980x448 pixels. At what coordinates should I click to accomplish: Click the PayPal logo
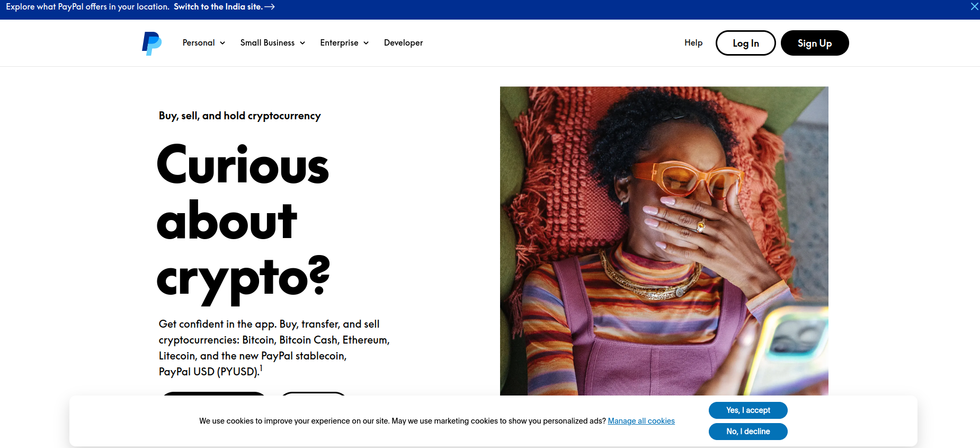click(152, 43)
